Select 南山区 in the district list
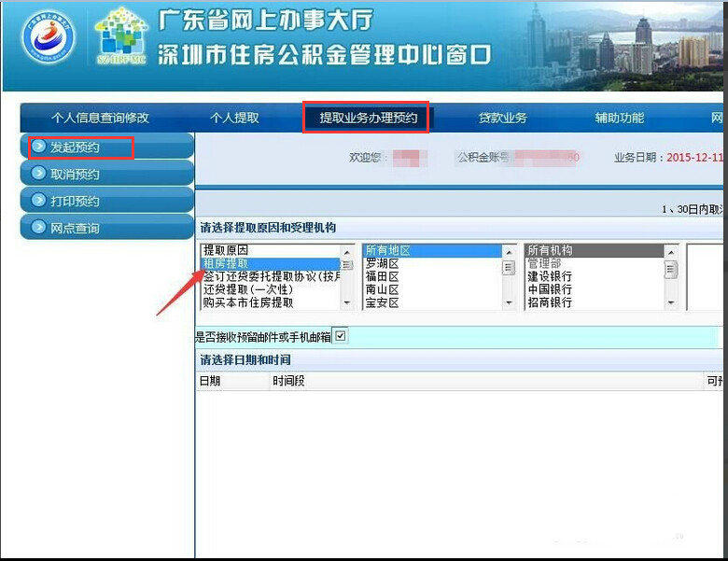Screen dimensions: 728x561 pyautogui.click(x=433, y=289)
